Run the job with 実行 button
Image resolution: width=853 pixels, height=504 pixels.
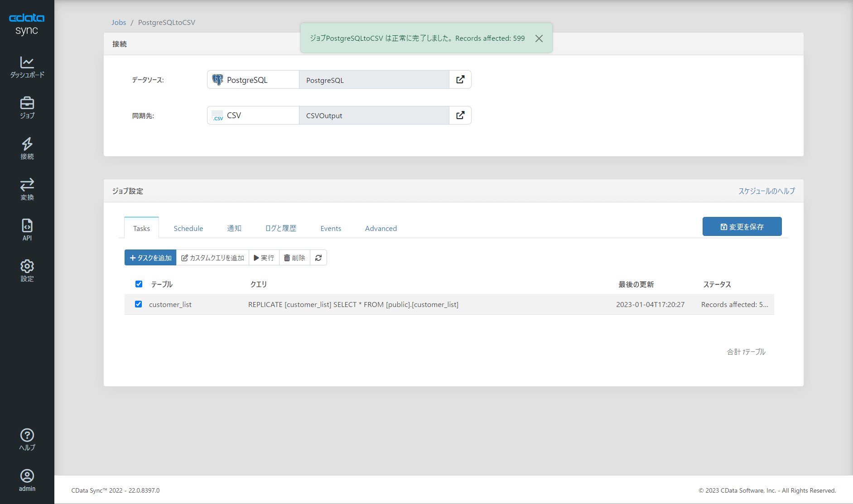point(264,258)
